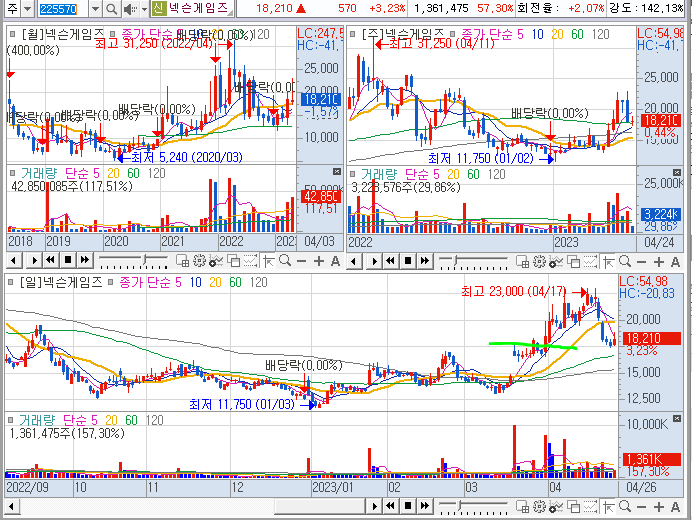Viewport: 692px width, 520px height.
Task: Click the speaker sound alert icon
Action: tap(129, 8)
